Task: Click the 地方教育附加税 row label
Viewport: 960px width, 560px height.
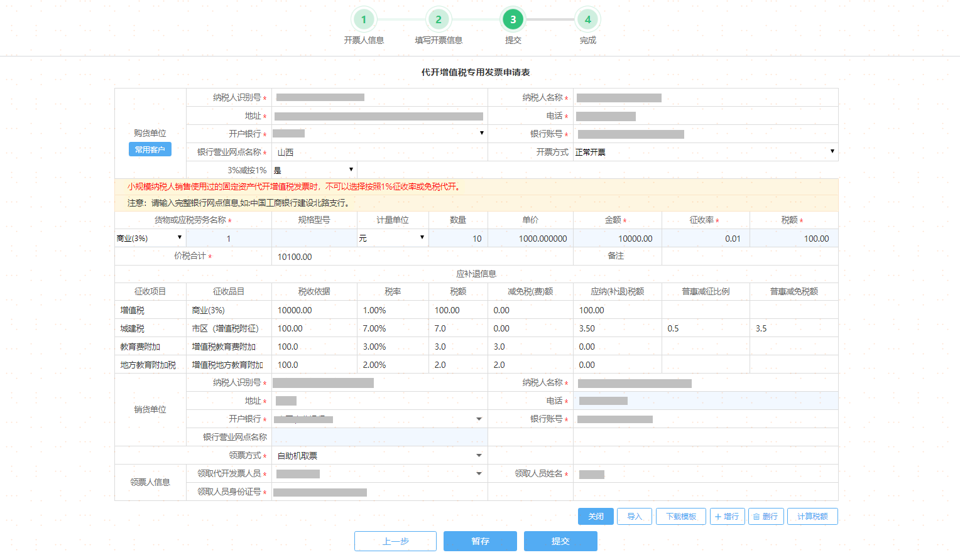Action: pos(148,365)
